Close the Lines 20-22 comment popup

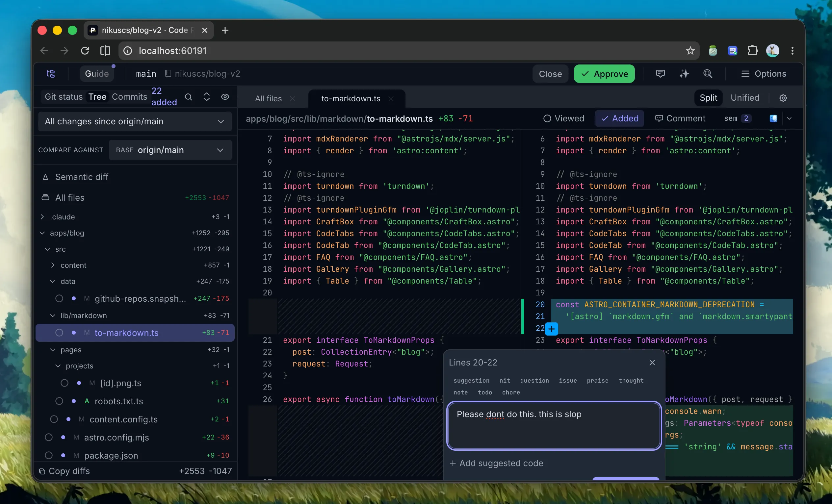click(x=652, y=362)
